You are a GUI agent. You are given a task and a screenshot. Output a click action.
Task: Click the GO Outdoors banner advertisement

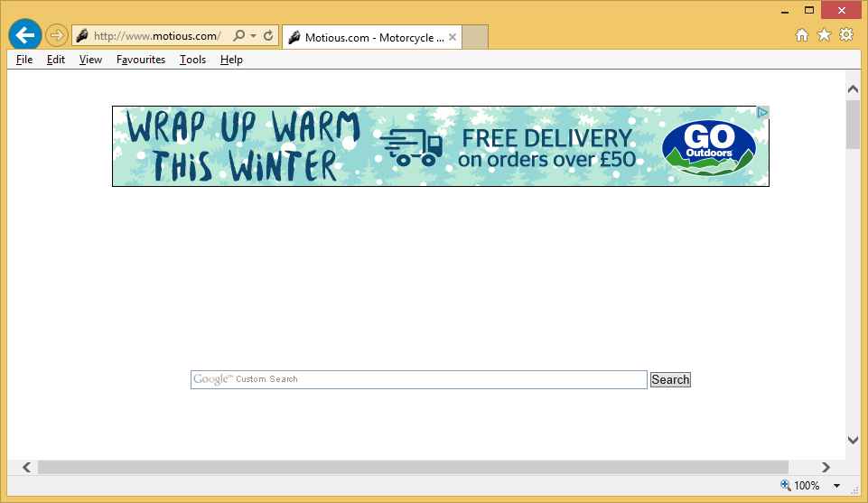tap(440, 146)
